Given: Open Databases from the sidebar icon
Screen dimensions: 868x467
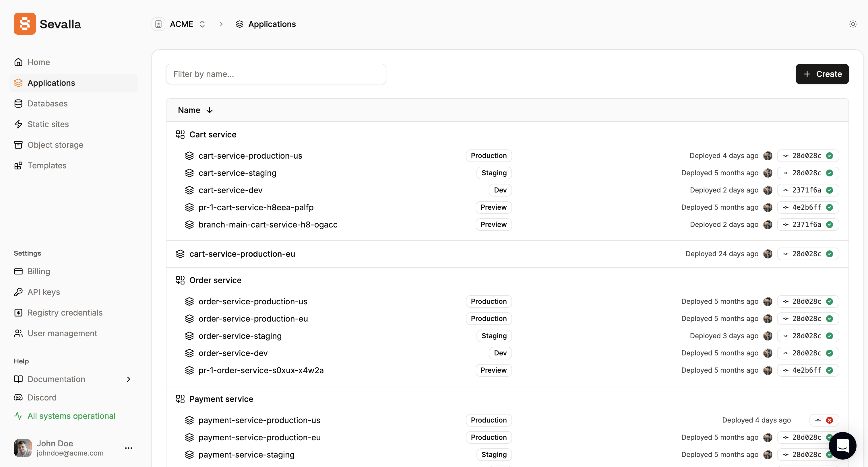Looking at the screenshot, I should point(19,103).
